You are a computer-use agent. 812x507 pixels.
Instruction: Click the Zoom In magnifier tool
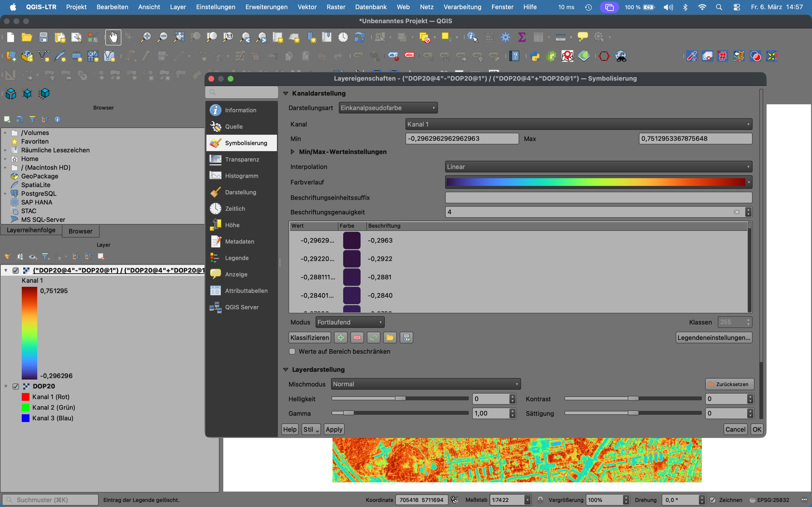point(146,37)
